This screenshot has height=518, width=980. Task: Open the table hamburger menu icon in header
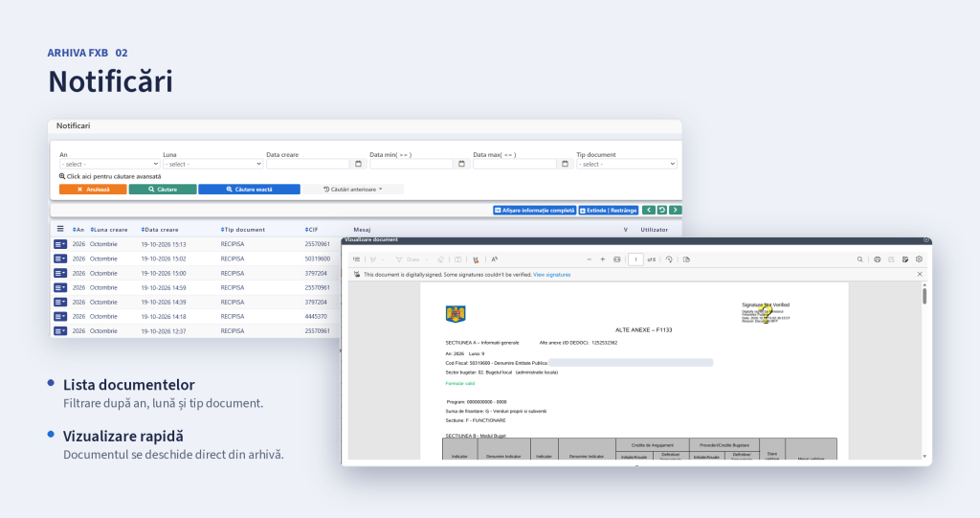[60, 229]
